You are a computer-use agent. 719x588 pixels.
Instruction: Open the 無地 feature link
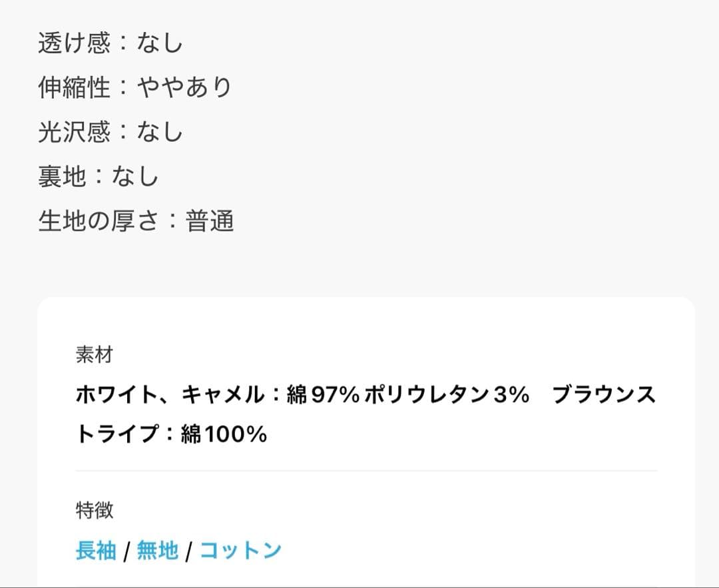(x=158, y=550)
